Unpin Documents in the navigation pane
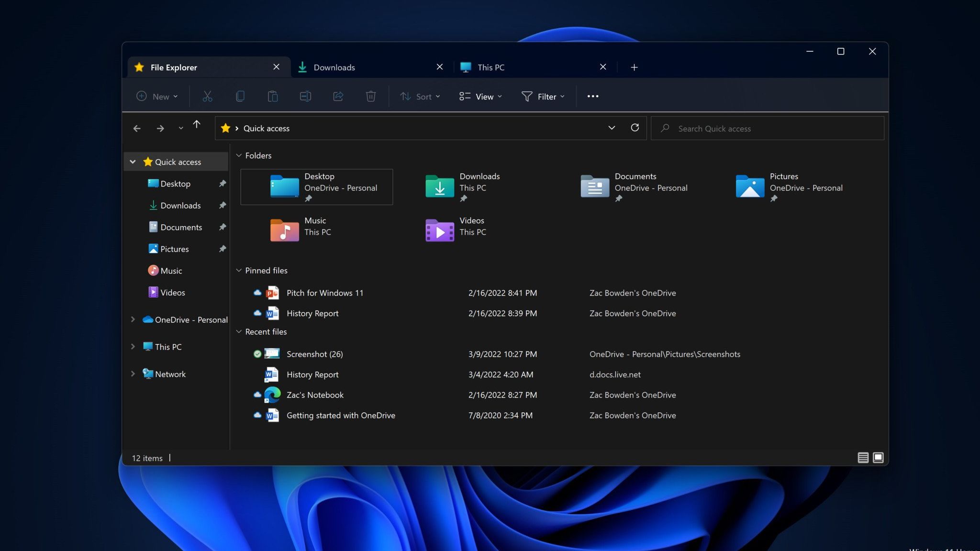 tap(223, 227)
